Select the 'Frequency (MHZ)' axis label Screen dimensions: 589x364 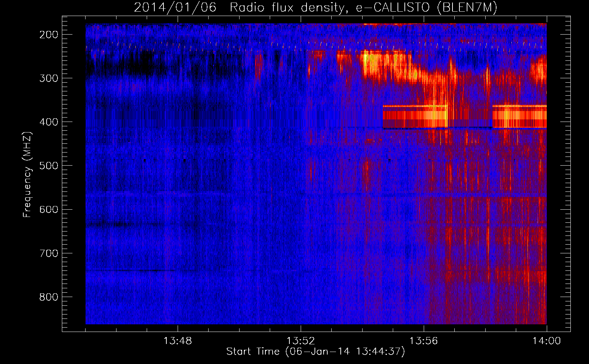pos(27,175)
